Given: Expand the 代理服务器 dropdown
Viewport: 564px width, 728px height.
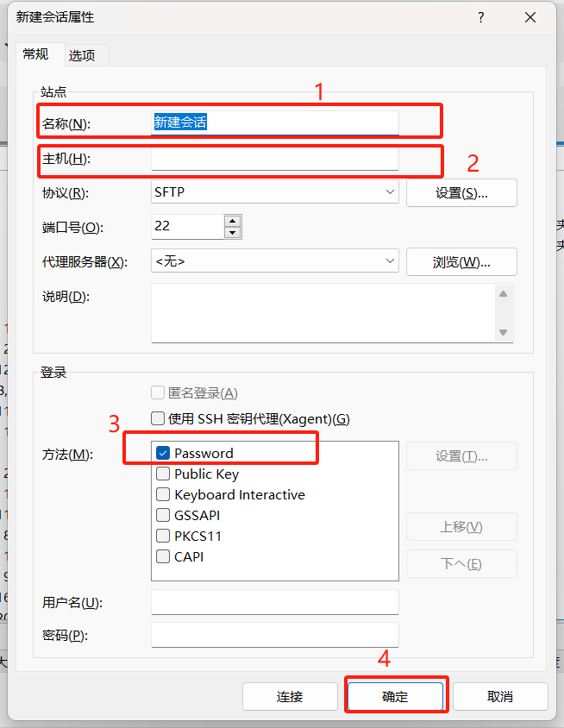Looking at the screenshot, I should [275, 261].
